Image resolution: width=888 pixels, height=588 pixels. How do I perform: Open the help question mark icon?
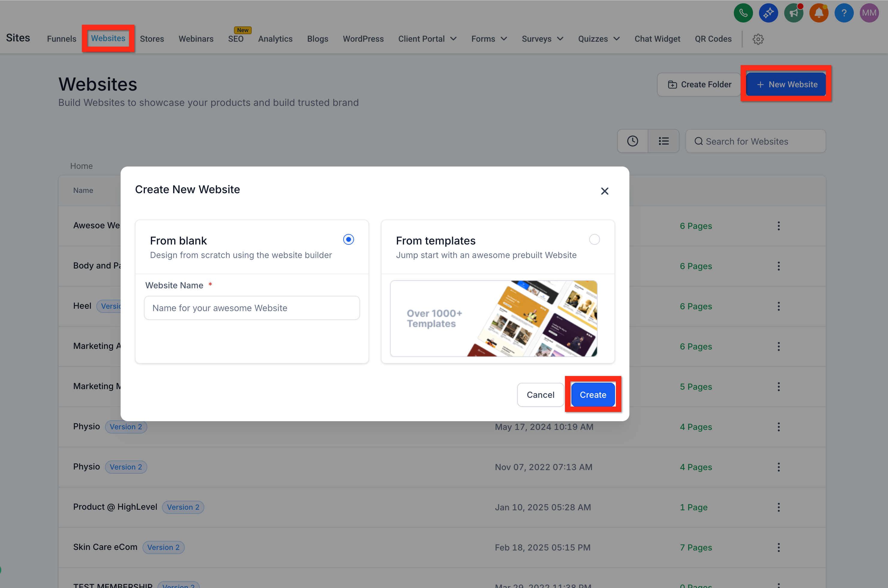844,12
